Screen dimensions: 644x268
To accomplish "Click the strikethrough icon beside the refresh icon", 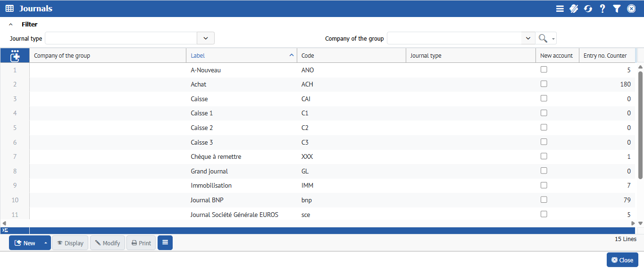I will click(x=574, y=9).
